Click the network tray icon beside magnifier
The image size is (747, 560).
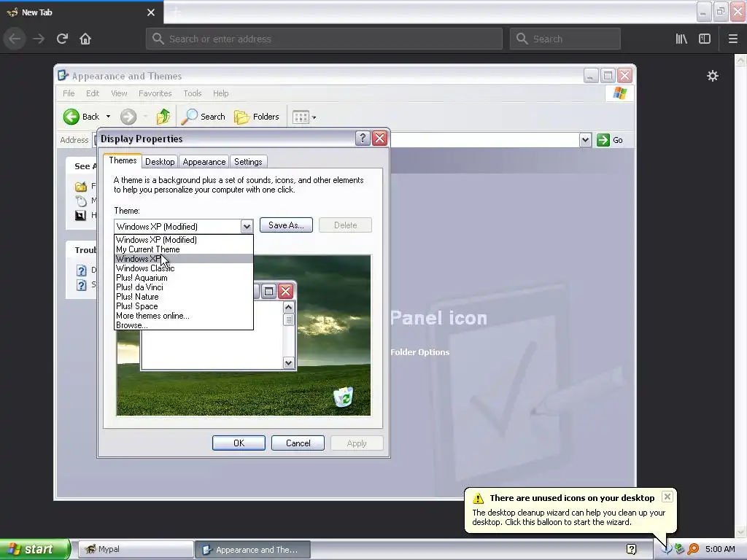679,549
